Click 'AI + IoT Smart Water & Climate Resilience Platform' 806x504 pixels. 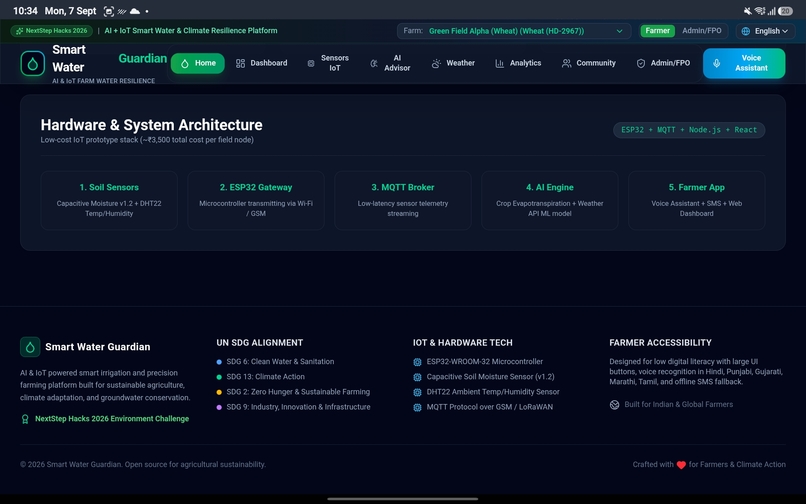(x=191, y=31)
